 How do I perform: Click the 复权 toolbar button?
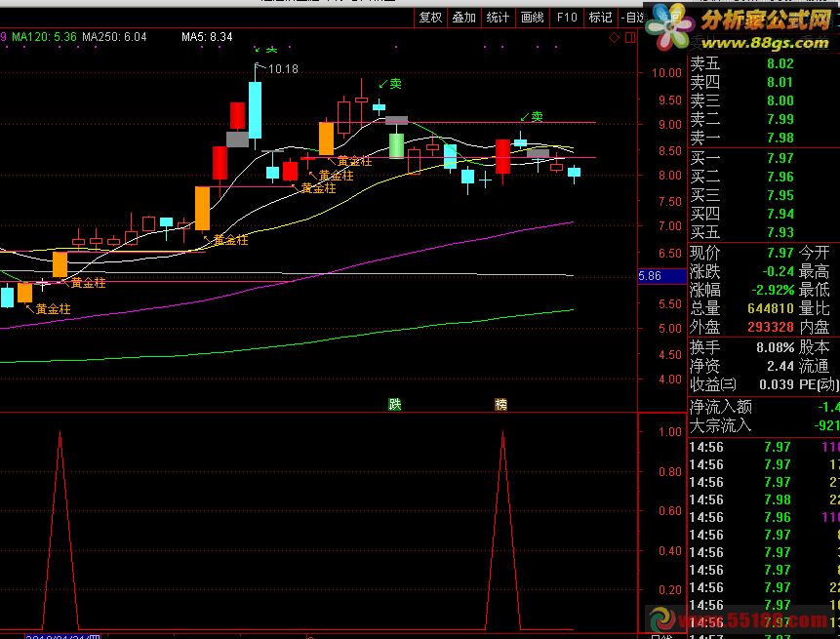pyautogui.click(x=430, y=18)
